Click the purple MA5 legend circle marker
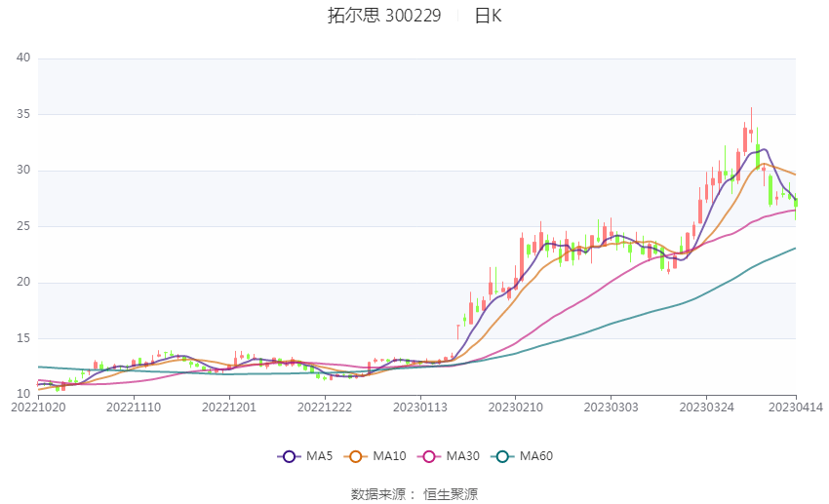Image resolution: width=829 pixels, height=504 pixels. point(288,456)
